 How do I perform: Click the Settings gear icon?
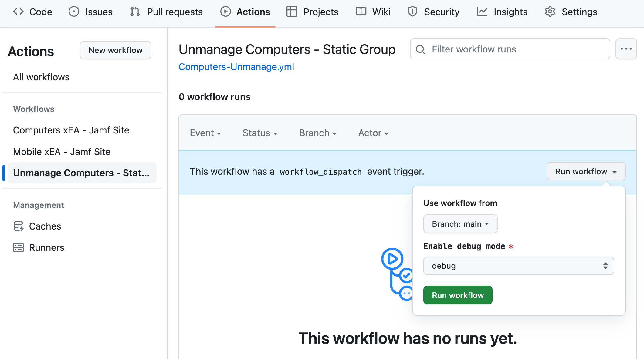coord(550,12)
